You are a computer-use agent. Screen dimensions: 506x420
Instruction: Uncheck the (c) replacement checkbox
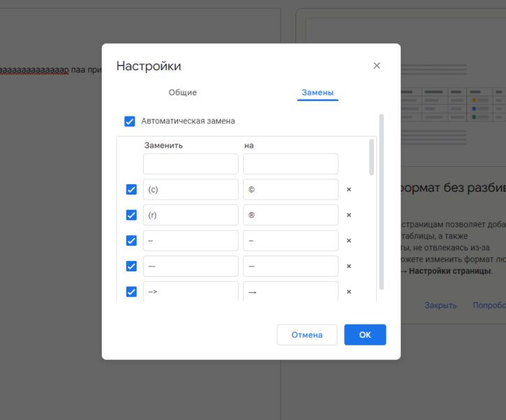tap(131, 190)
